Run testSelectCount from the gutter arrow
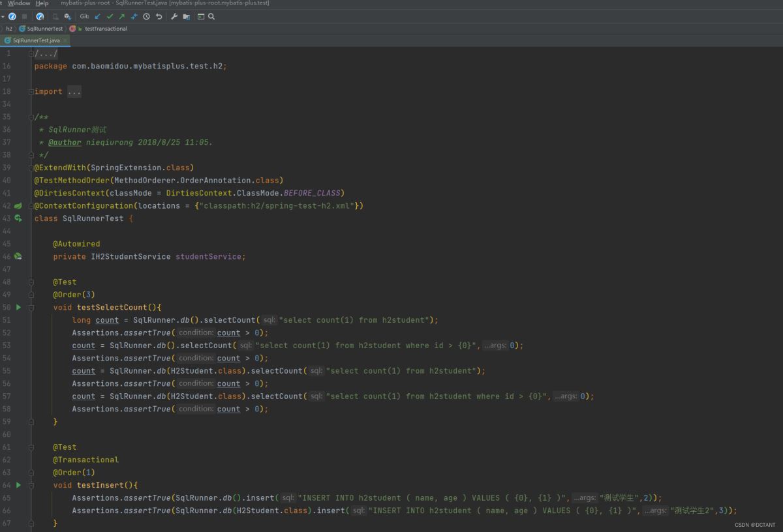The height and width of the screenshot is (532, 783). click(18, 307)
